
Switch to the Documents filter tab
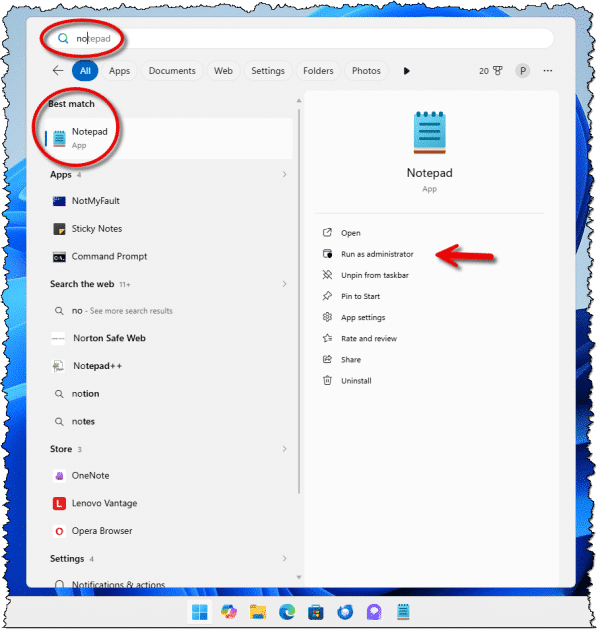click(172, 71)
